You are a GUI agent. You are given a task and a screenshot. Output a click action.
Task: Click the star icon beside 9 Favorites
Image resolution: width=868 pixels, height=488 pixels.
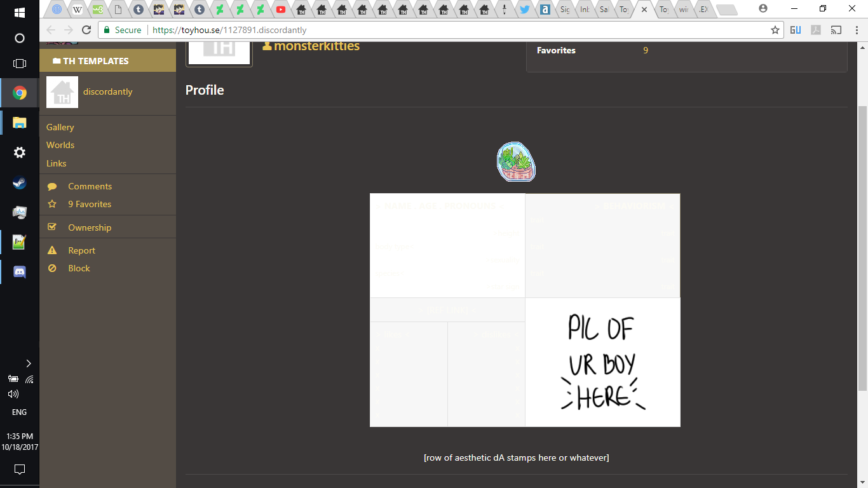point(53,204)
